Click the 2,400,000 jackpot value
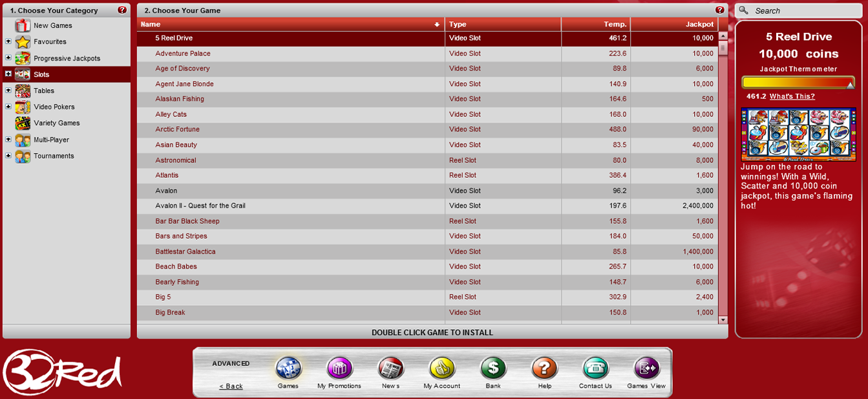The height and width of the screenshot is (399, 868). [x=698, y=206]
